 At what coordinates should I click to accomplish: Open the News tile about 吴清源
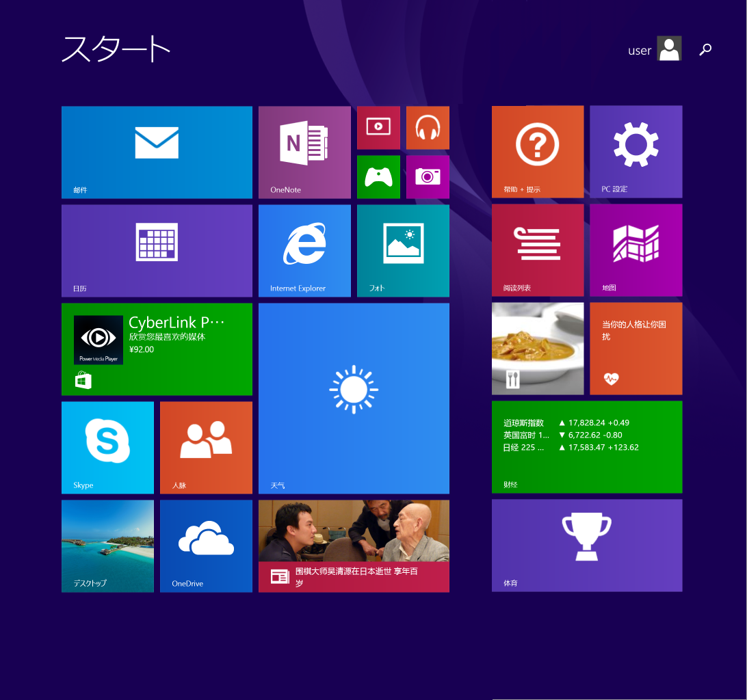tap(354, 546)
